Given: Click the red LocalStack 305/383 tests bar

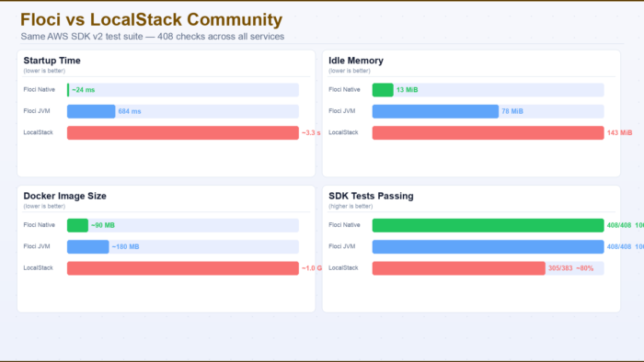Looking at the screenshot, I should [459, 268].
